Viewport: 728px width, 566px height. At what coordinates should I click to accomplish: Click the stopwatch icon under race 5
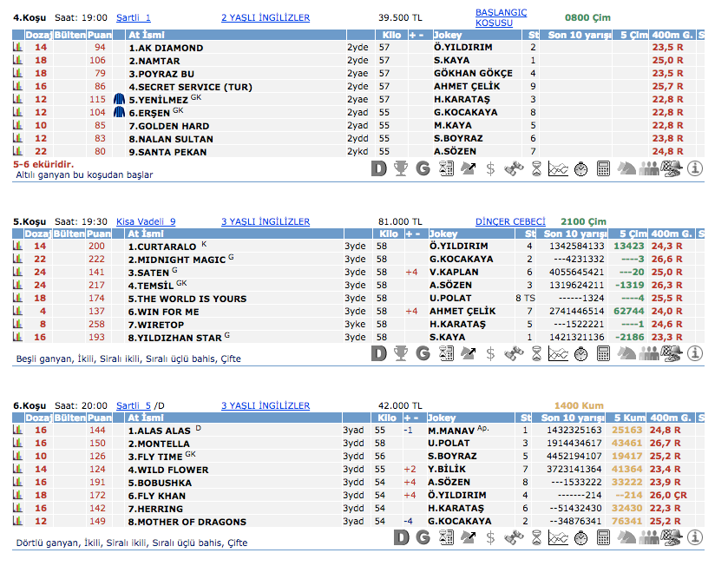click(581, 353)
